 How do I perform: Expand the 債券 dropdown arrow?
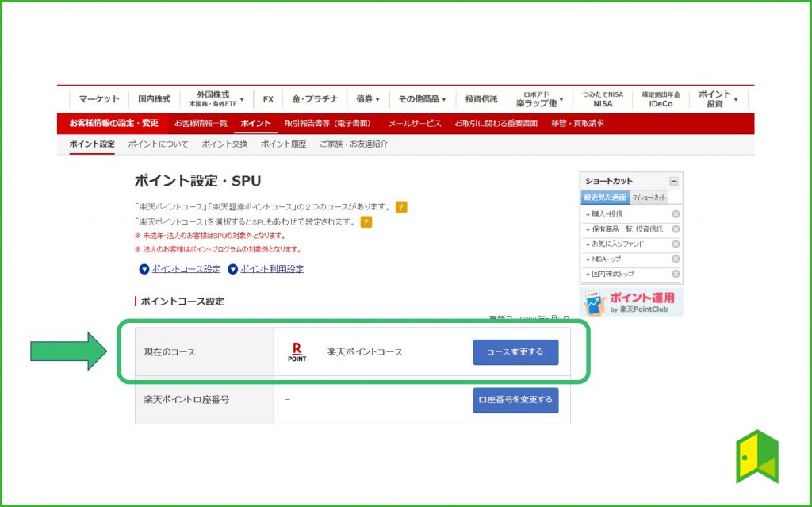click(x=378, y=98)
